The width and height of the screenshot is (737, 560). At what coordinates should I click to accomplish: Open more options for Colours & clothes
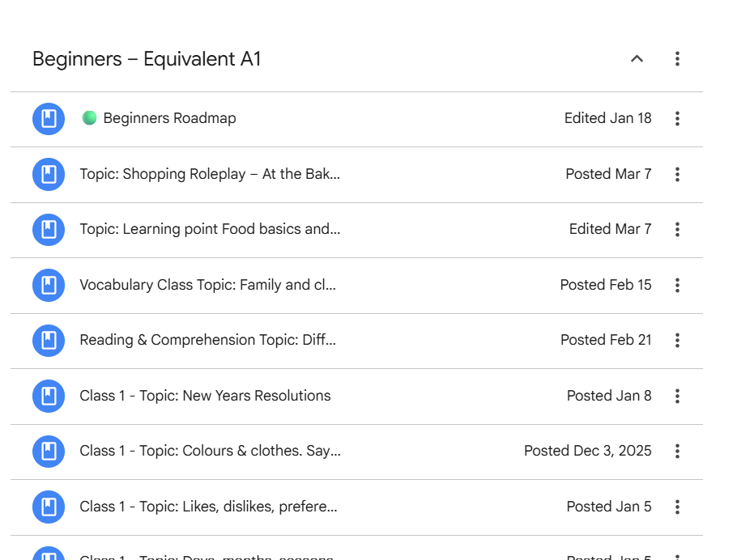click(677, 452)
